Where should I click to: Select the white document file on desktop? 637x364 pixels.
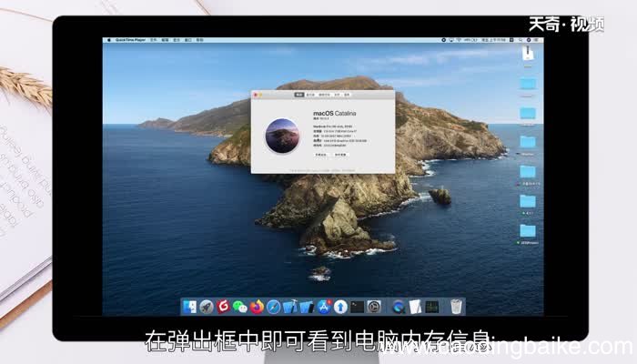pyautogui.click(x=528, y=53)
